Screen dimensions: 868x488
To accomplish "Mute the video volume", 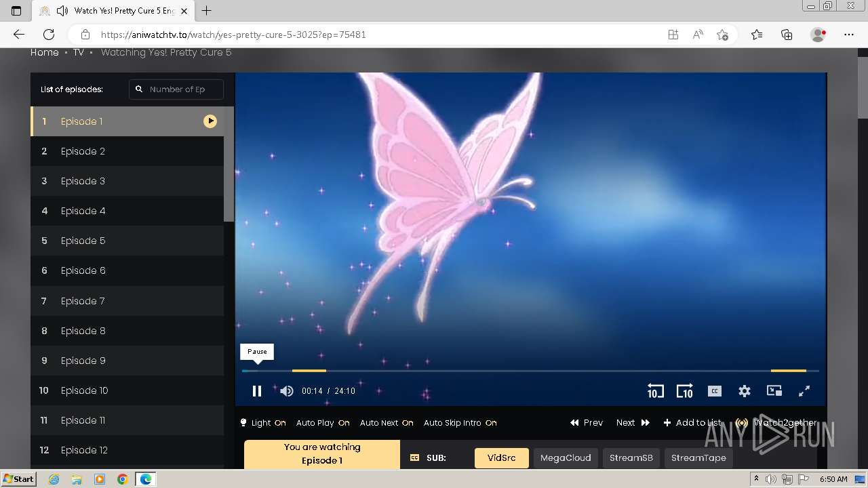I will (287, 391).
